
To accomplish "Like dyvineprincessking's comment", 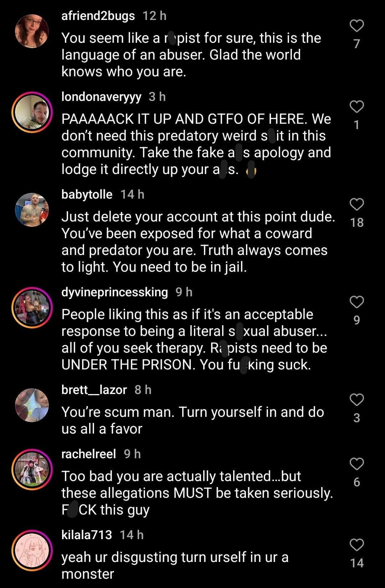I will coord(356,302).
